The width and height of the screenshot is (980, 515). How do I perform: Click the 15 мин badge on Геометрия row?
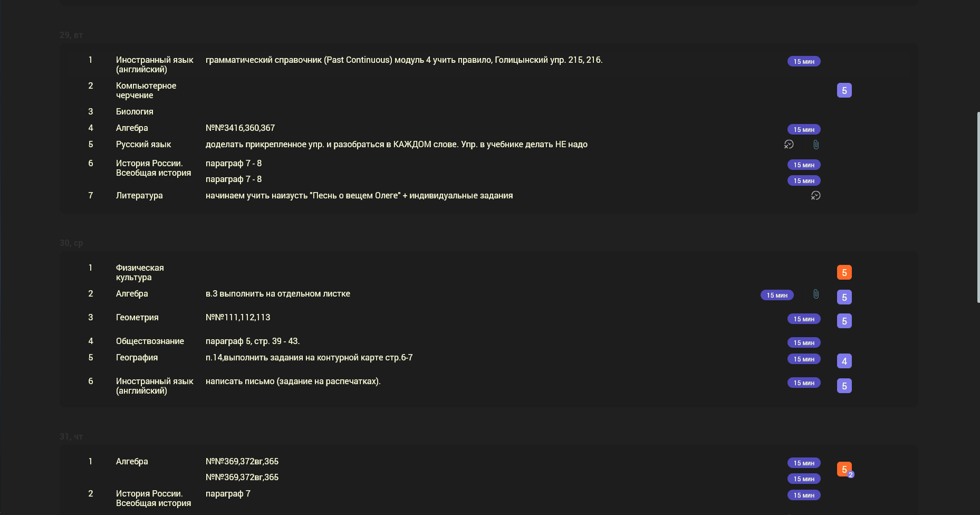click(x=804, y=319)
